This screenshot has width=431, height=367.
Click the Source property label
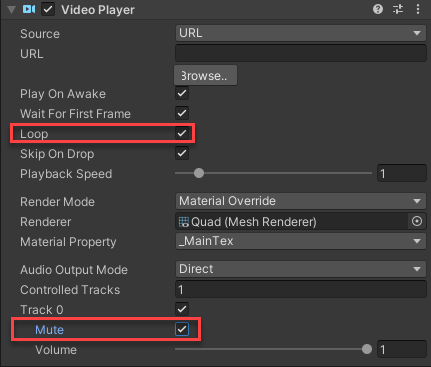[40, 34]
